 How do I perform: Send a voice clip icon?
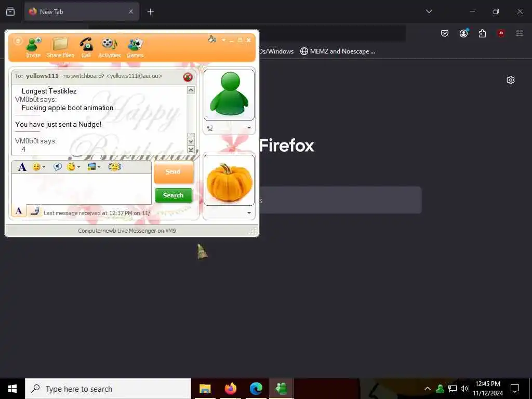coord(58,167)
